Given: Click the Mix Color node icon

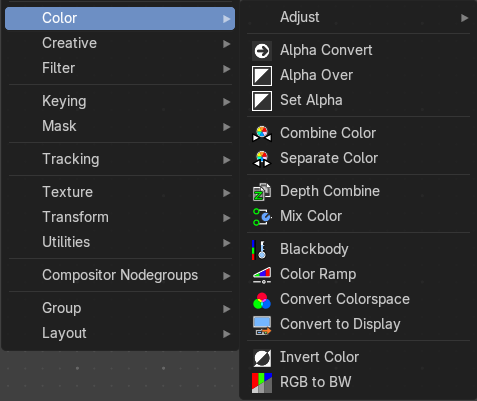Looking at the screenshot, I should [x=262, y=217].
